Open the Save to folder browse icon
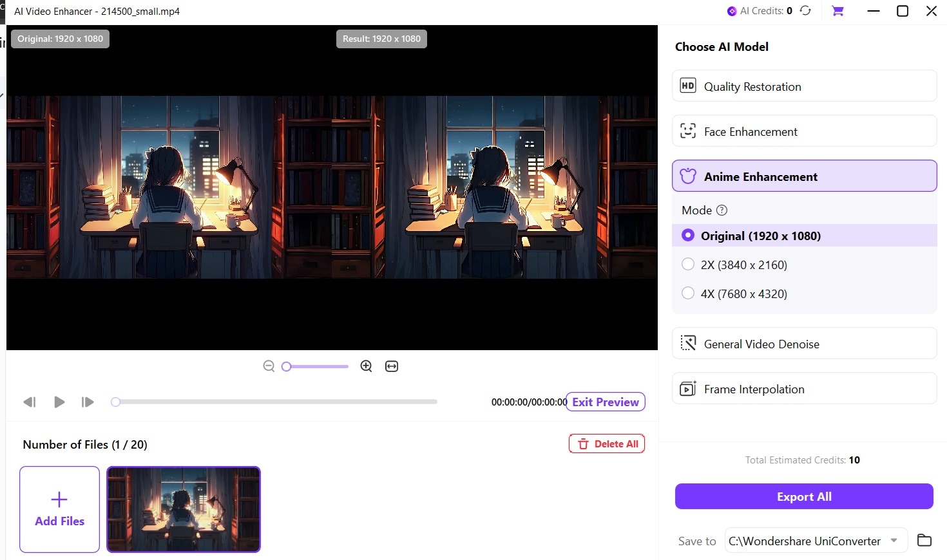947x560 pixels. (x=924, y=540)
